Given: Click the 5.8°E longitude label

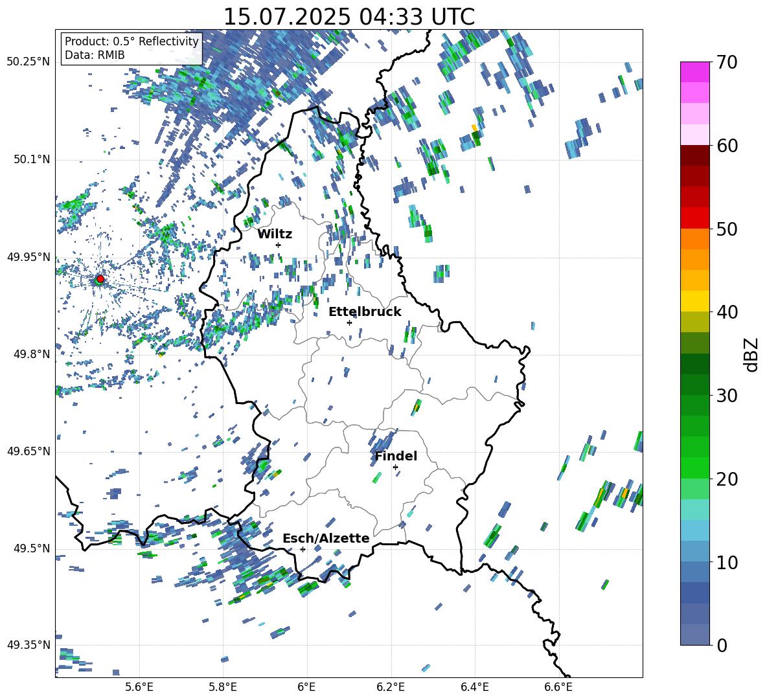Looking at the screenshot, I should [223, 687].
